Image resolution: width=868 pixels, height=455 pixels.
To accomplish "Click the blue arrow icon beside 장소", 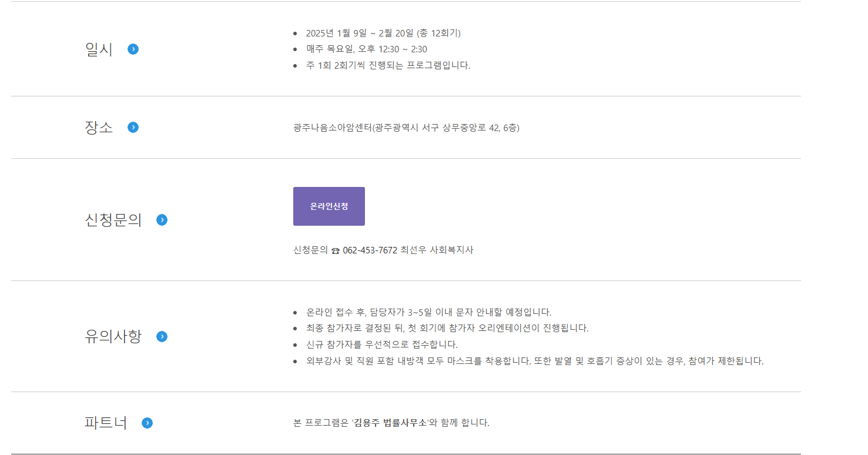I will coord(133,127).
